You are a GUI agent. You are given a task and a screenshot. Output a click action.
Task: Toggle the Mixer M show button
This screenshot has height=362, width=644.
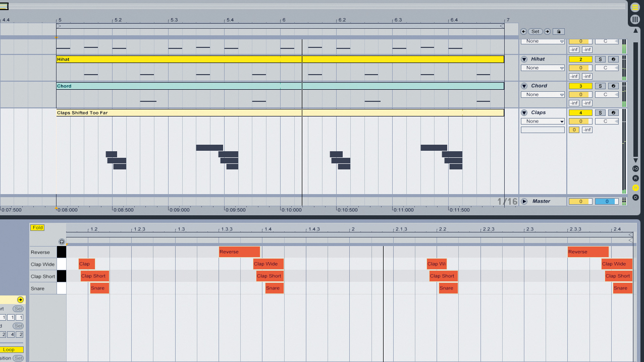click(635, 188)
